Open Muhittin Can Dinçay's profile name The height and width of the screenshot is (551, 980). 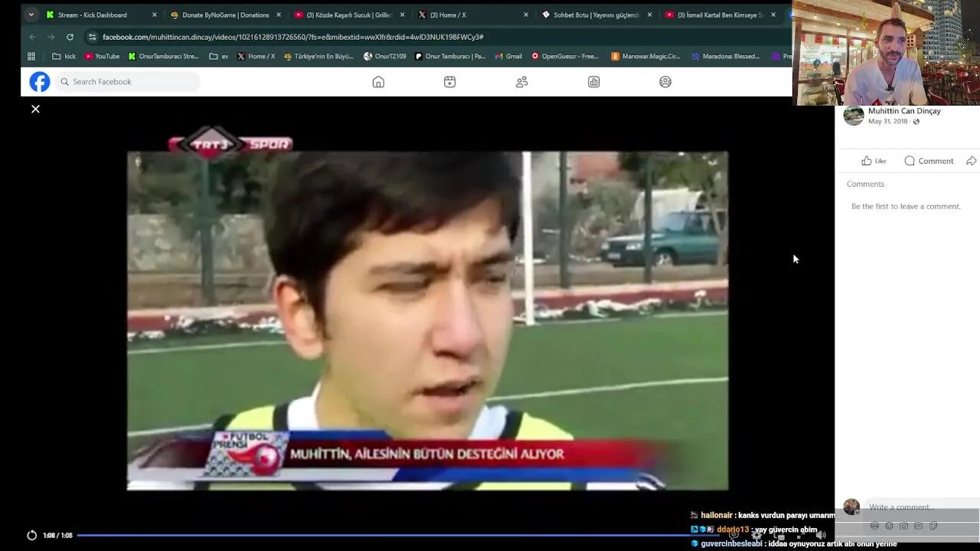[904, 111]
